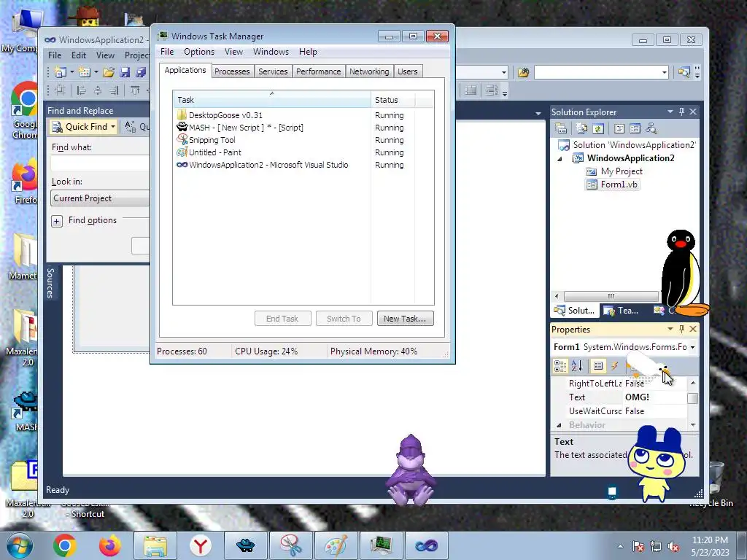Collapse WindowsApplication2 project node

point(560,159)
